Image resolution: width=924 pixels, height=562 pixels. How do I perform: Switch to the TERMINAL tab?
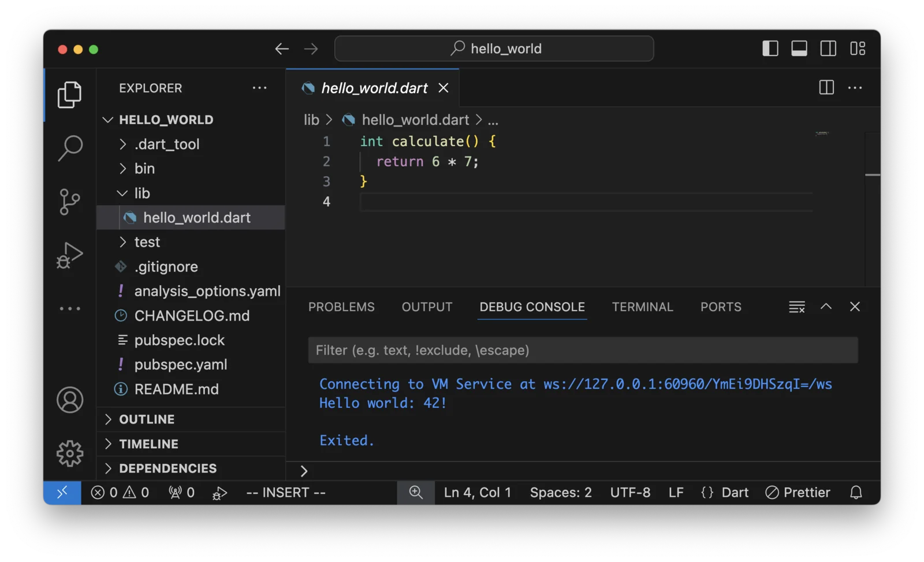click(x=642, y=307)
